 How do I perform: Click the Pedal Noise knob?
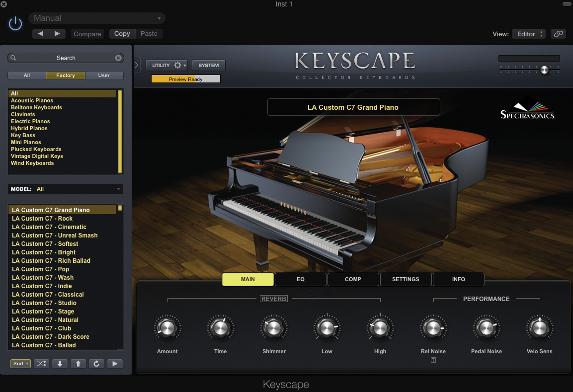487,328
